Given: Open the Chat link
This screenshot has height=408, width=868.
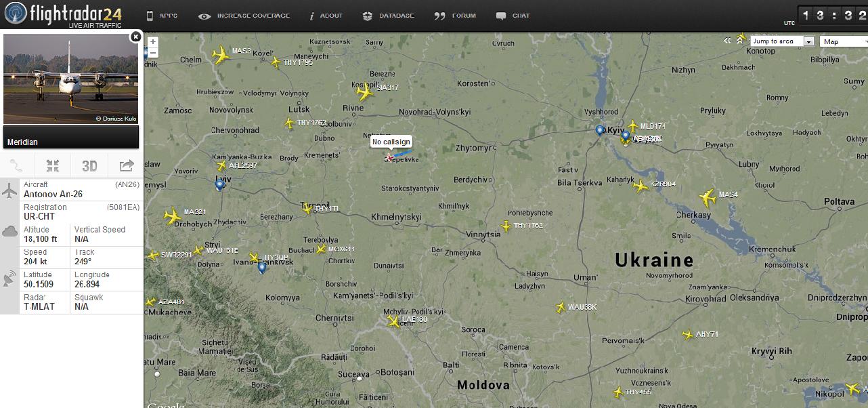Looking at the screenshot, I should tap(513, 16).
